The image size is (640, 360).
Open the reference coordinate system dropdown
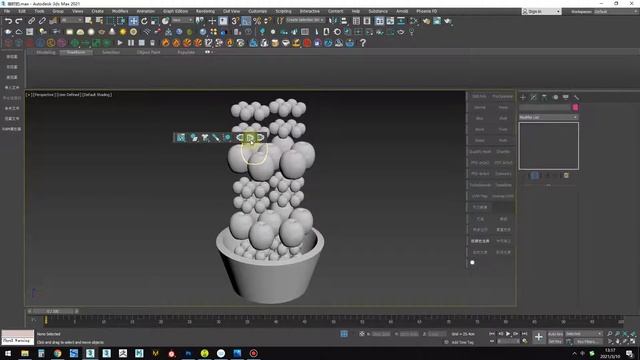(182, 20)
